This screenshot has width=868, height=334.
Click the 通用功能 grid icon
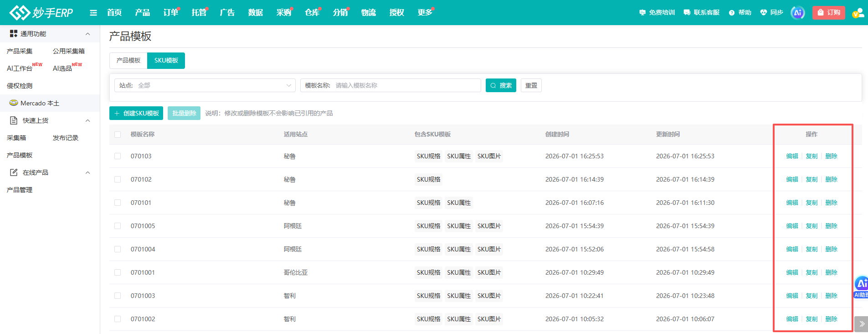pos(13,33)
